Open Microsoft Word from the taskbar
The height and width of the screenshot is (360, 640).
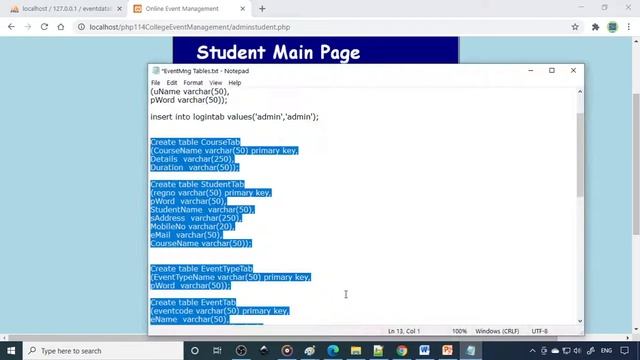point(424,351)
